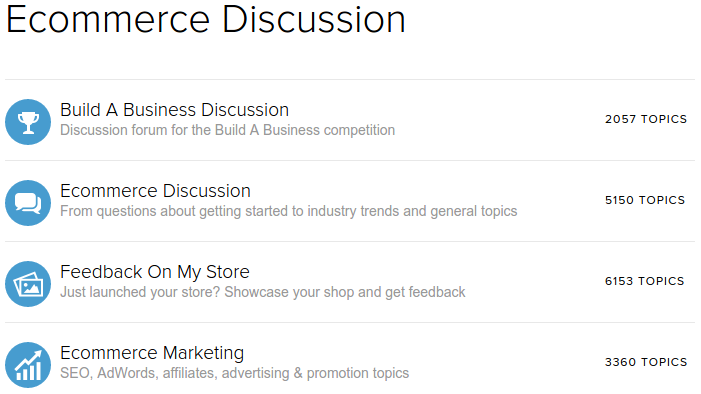
Task: Click the growth chart icon for Ecommerce Marketing
Action: [28, 365]
